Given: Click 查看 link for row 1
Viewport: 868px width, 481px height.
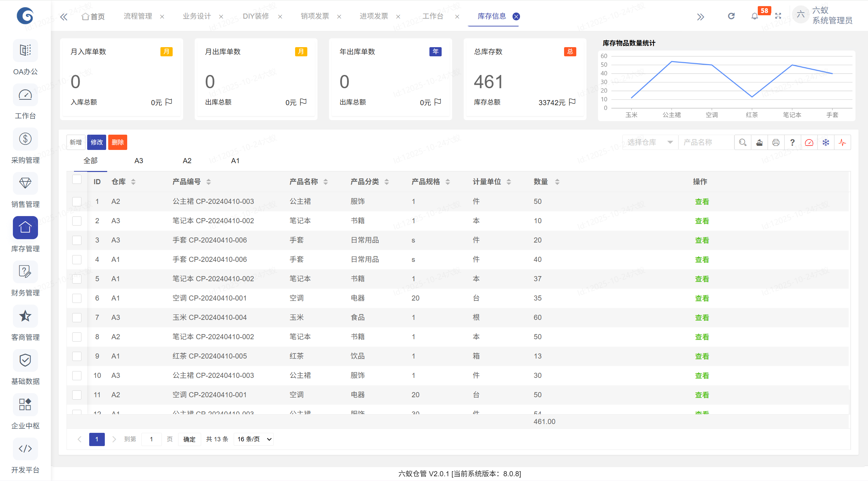Looking at the screenshot, I should coord(702,201).
